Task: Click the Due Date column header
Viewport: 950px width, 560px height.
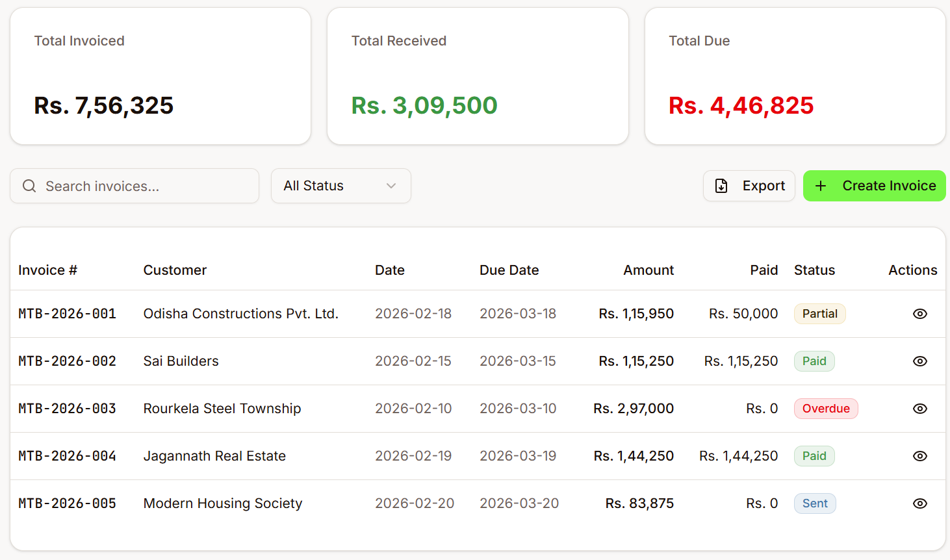Action: pyautogui.click(x=509, y=270)
